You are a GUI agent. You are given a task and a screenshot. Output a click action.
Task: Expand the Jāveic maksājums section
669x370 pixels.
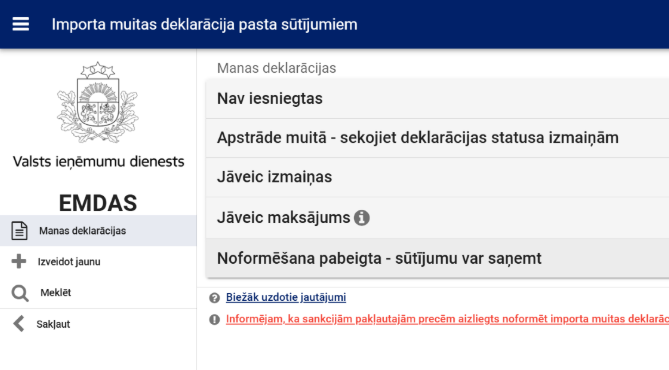click(437, 218)
